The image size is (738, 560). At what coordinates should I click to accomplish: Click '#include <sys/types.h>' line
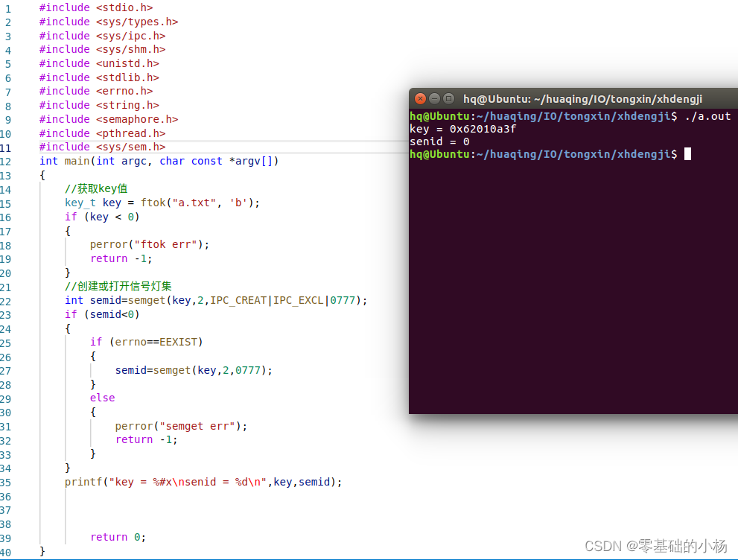[109, 22]
